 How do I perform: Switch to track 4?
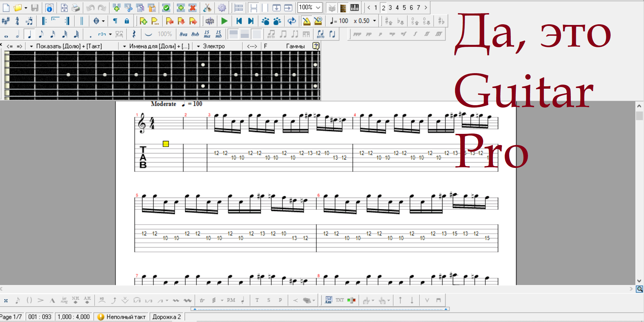pos(397,7)
